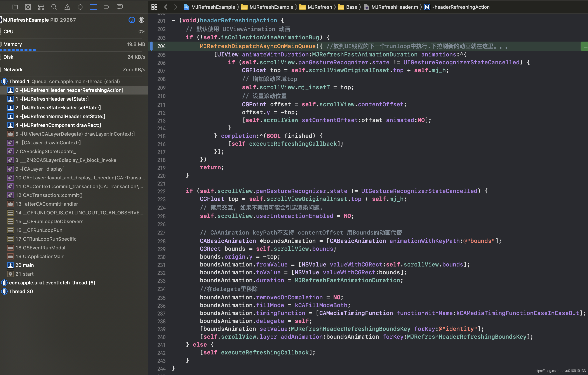
Task: Go back with the editor history arrow
Action: 166,7
